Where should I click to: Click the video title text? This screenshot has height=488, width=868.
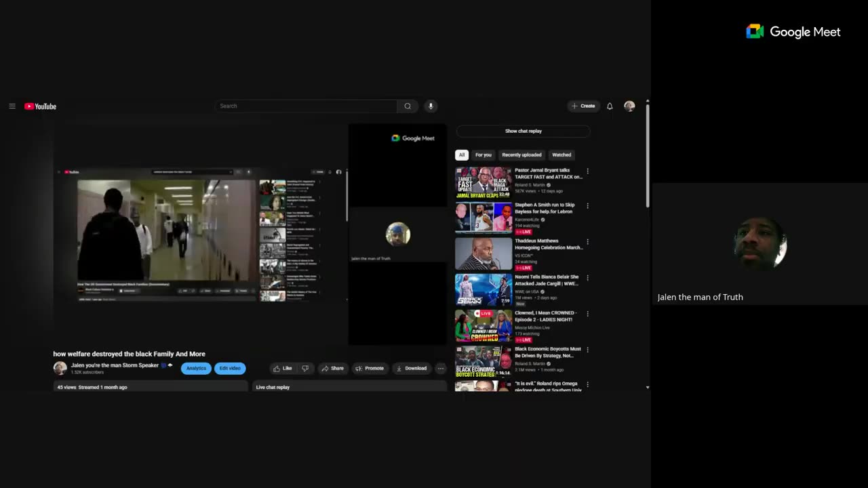click(x=129, y=354)
